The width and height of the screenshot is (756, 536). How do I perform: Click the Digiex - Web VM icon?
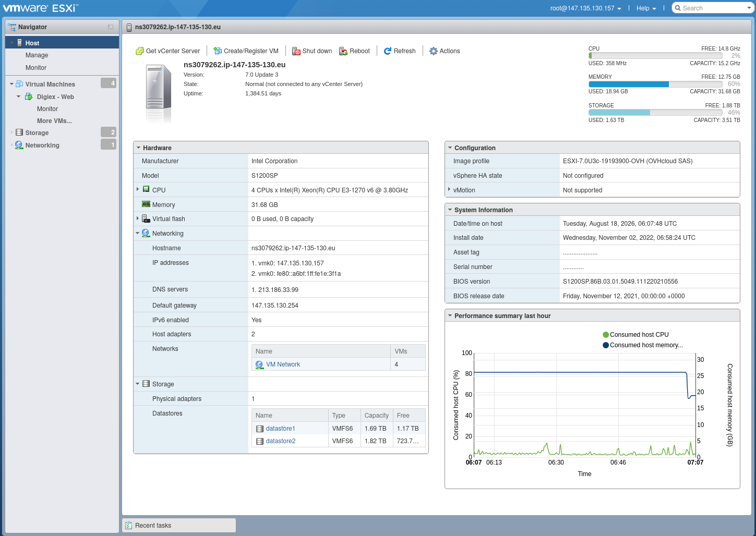(x=29, y=96)
